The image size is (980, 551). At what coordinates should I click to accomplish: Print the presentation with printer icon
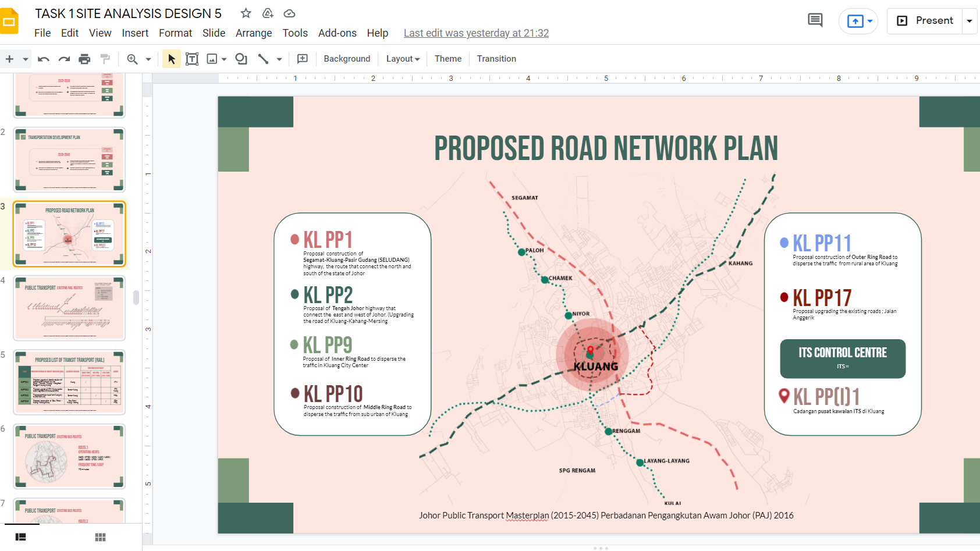pos(84,59)
